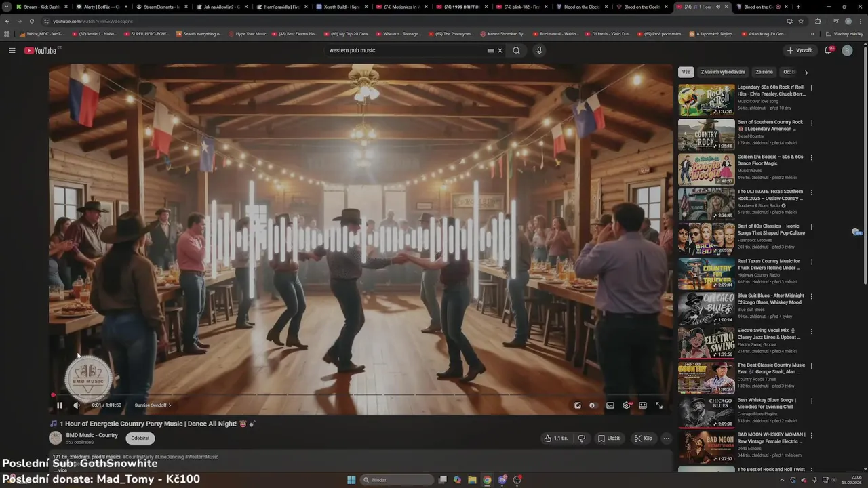Viewport: 868px width, 488px height.
Task: Focus the search field with 'western pub music'
Action: click(x=407, y=50)
